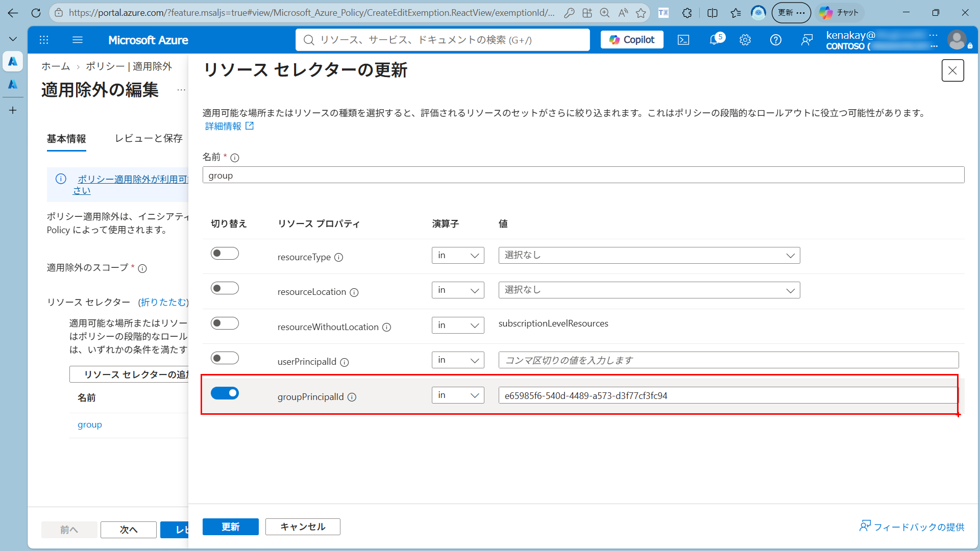The width and height of the screenshot is (980, 551).
Task: Reload the page with the browser refresh icon
Action: pos(36,13)
